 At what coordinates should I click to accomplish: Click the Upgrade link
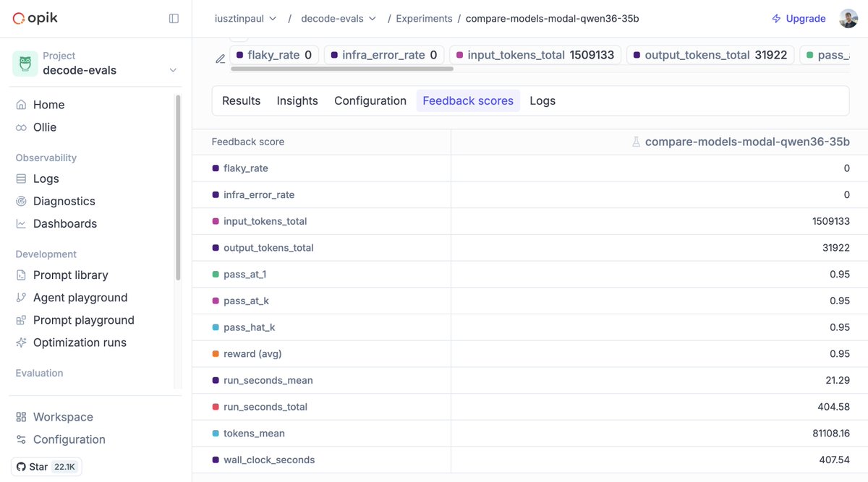click(799, 19)
